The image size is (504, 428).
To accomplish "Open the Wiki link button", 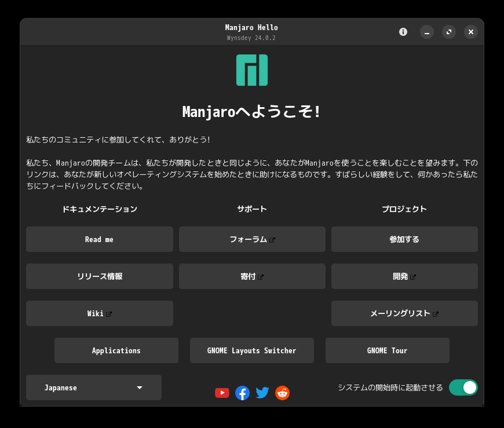I will [100, 313].
